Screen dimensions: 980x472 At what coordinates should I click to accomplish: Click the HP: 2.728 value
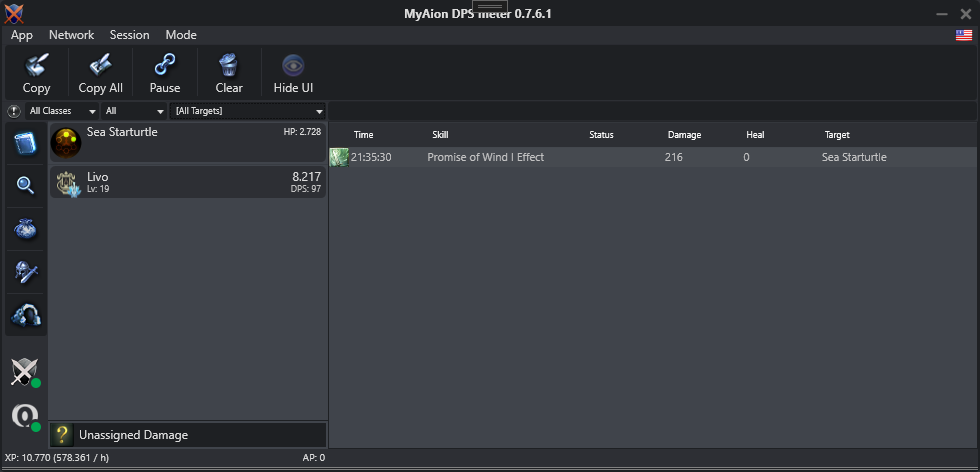tap(302, 132)
